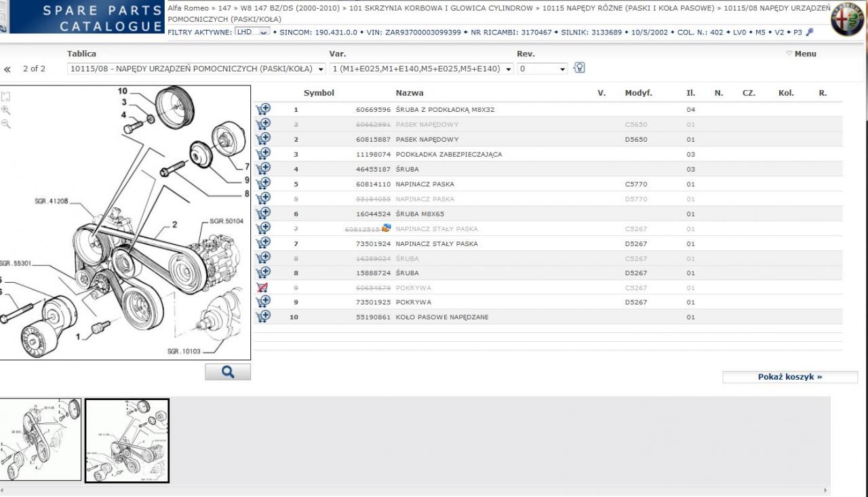This screenshot has width=868, height=497.
Task: Click part name KOŁO PASOWE NAPĘDZANE
Action: [x=442, y=317]
